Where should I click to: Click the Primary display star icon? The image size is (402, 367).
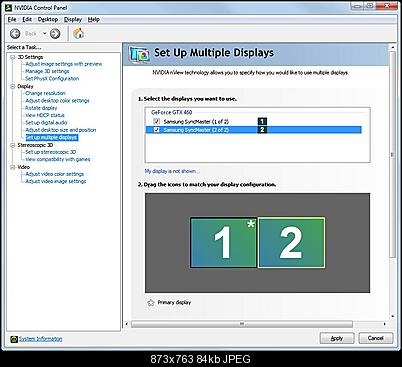pos(151,303)
